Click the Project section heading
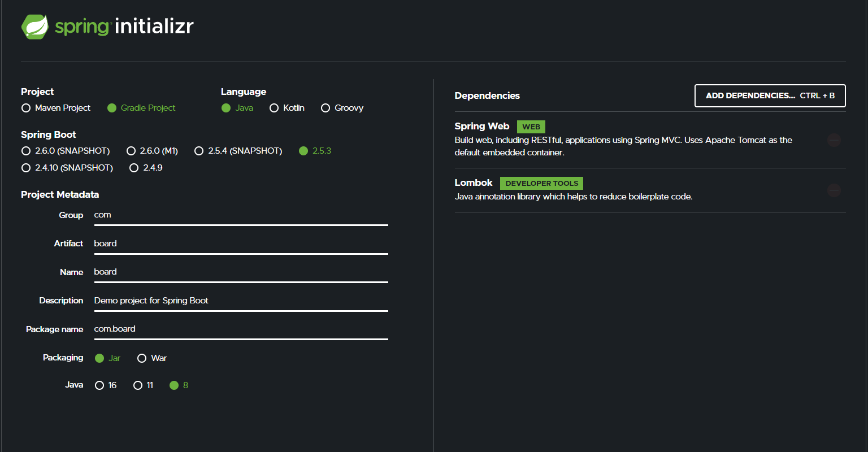This screenshot has height=452, width=868. tap(37, 92)
